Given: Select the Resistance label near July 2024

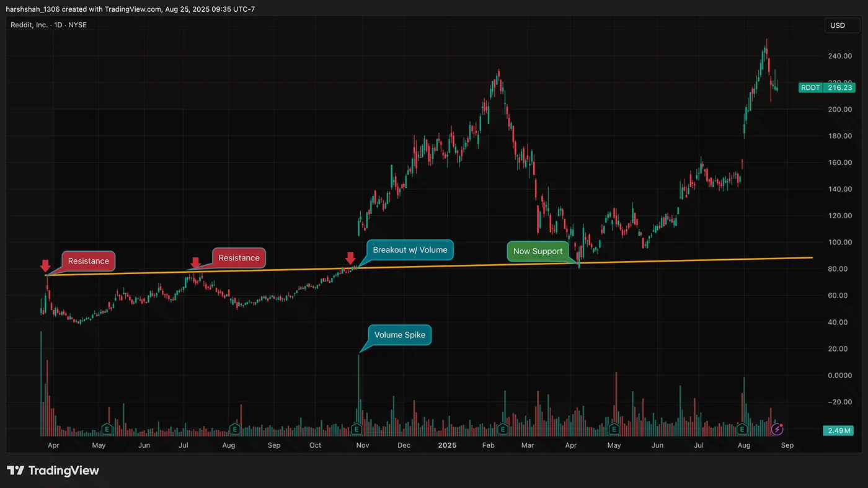Looking at the screenshot, I should (x=239, y=257).
